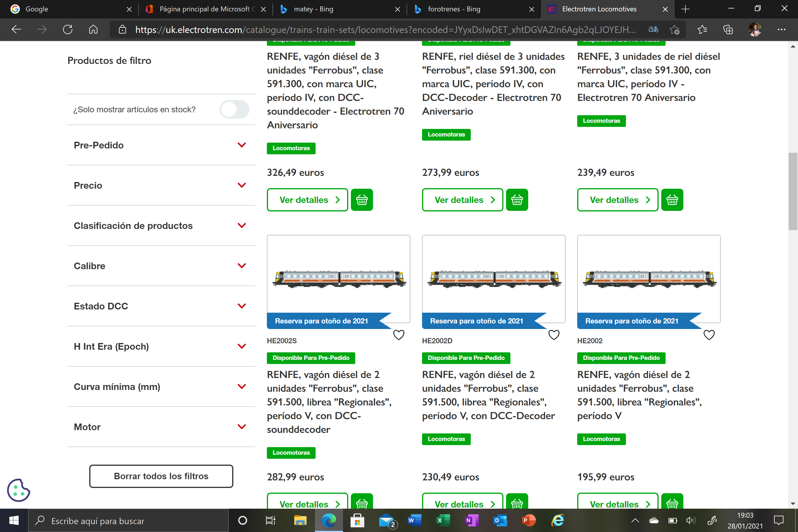Go to browser home page
The image size is (798, 532).
coord(93,29)
